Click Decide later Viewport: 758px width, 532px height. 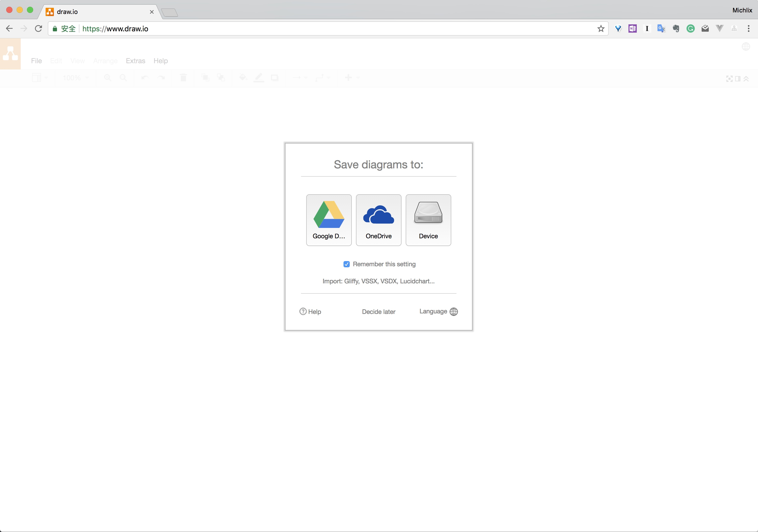tap(378, 312)
